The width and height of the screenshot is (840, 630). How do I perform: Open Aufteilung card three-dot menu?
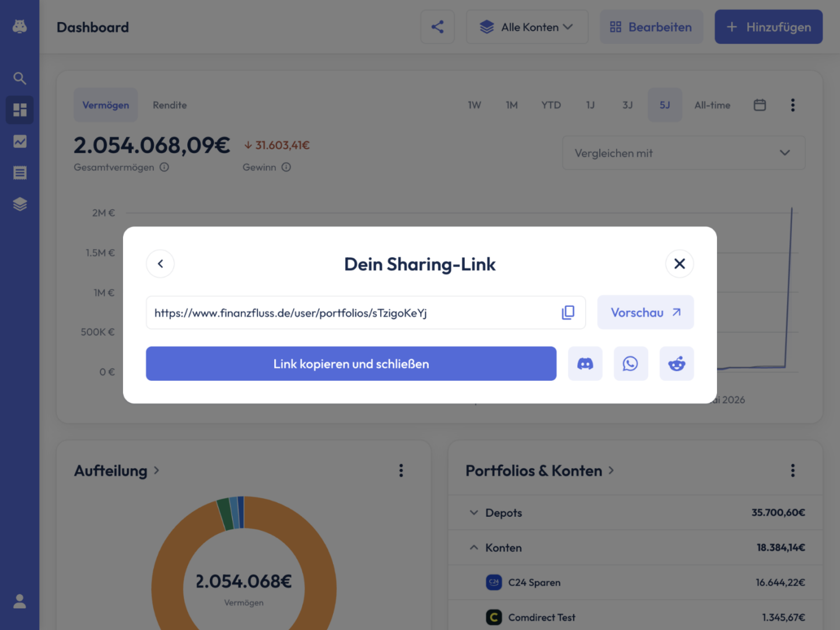(401, 471)
